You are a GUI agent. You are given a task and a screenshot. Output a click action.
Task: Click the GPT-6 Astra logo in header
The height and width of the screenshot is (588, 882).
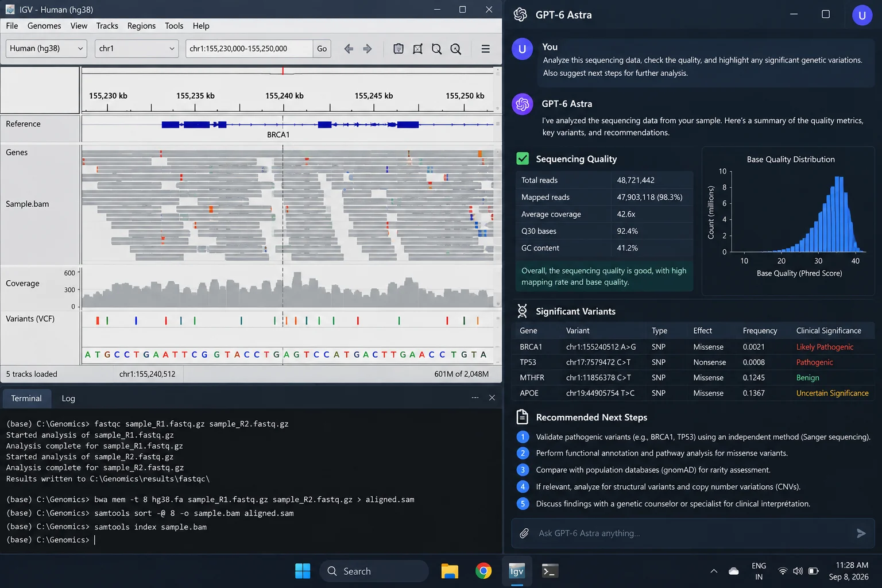(520, 14)
